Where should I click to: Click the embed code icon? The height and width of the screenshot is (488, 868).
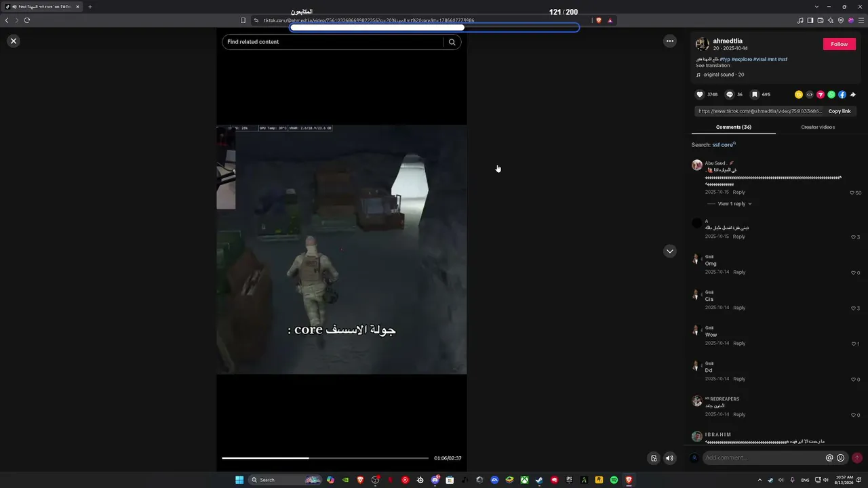coord(810,95)
